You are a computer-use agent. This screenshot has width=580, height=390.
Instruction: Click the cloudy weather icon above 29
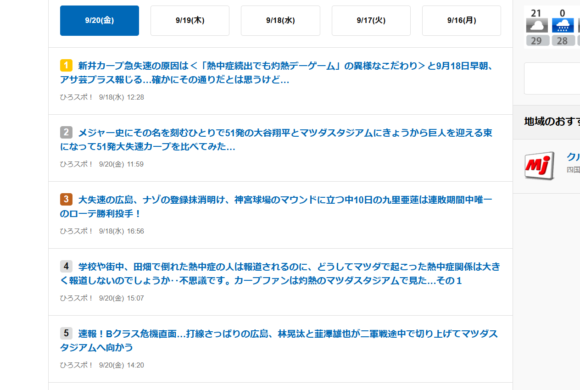click(537, 26)
